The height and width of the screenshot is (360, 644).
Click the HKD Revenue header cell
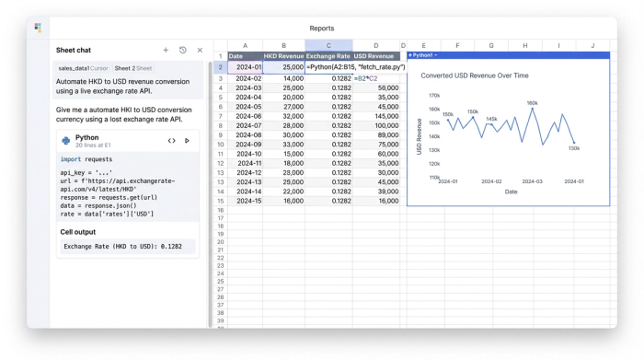pos(283,56)
